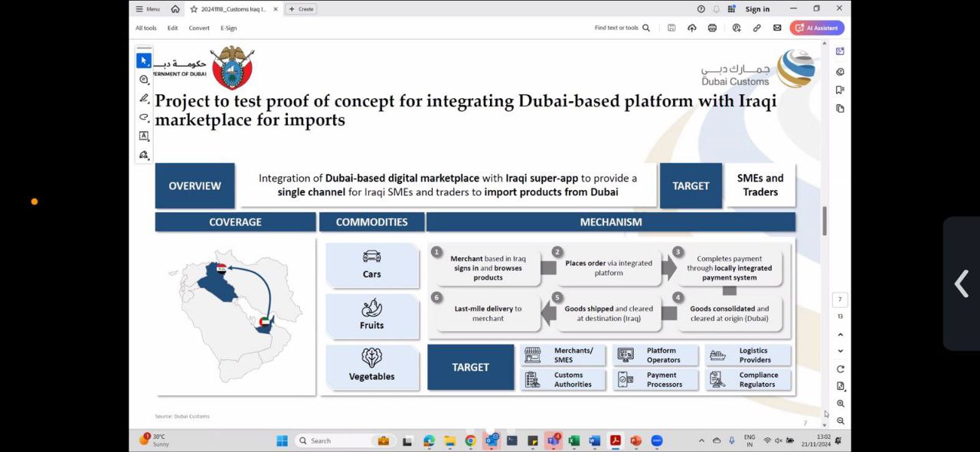980x452 pixels.
Task: Send file by email envelope icon
Action: 777,28
